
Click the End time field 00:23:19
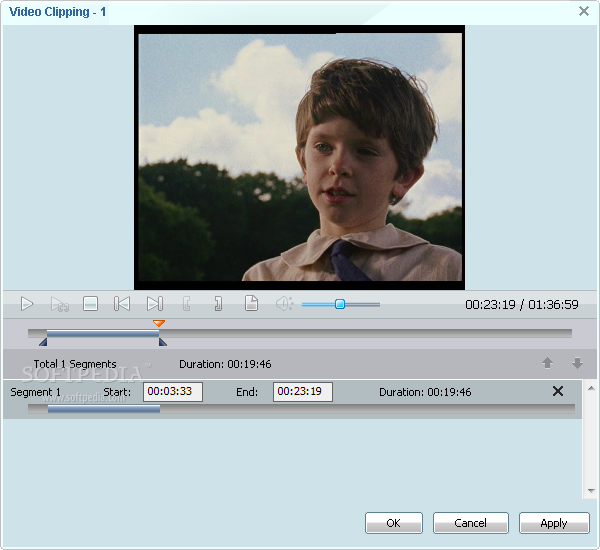303,392
